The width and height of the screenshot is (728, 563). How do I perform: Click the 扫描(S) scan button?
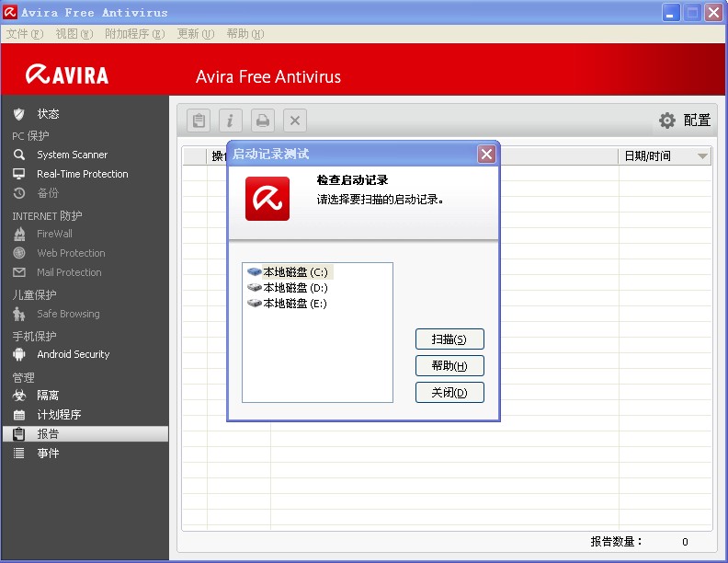pyautogui.click(x=449, y=339)
